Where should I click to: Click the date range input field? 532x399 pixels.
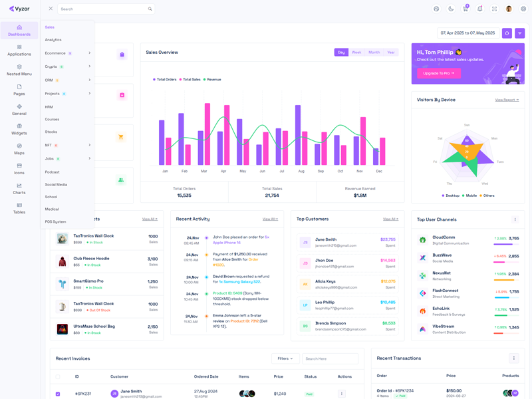click(467, 33)
